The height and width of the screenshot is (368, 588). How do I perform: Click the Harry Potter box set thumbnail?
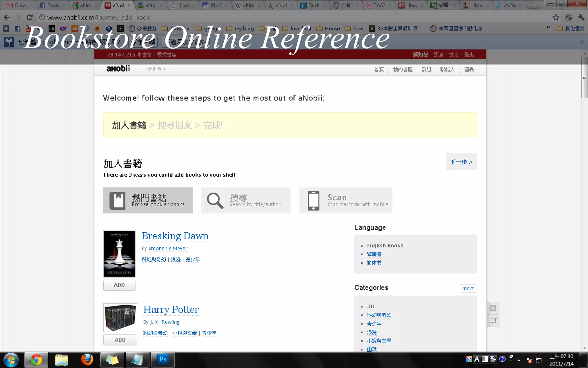(120, 318)
